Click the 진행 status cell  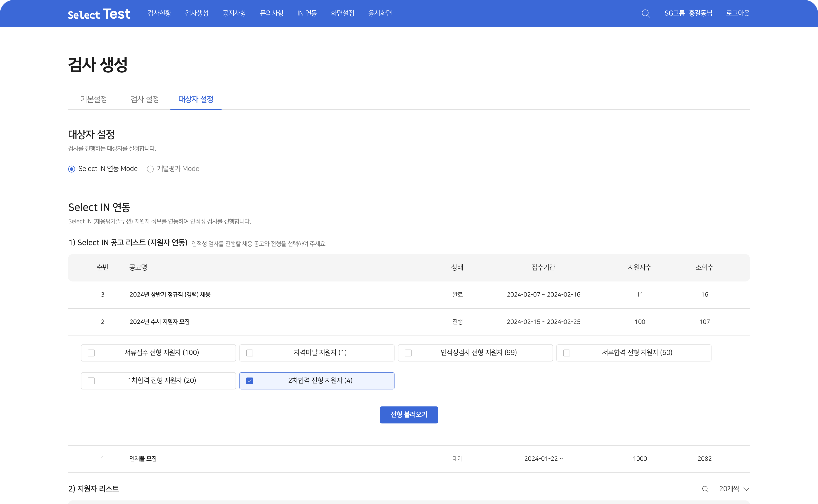[457, 322]
